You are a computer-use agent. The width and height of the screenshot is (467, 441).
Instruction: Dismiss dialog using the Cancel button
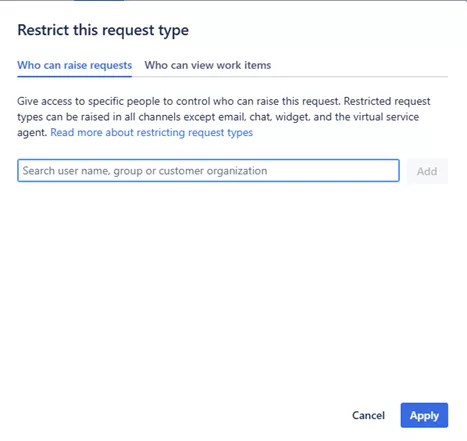[x=368, y=415]
